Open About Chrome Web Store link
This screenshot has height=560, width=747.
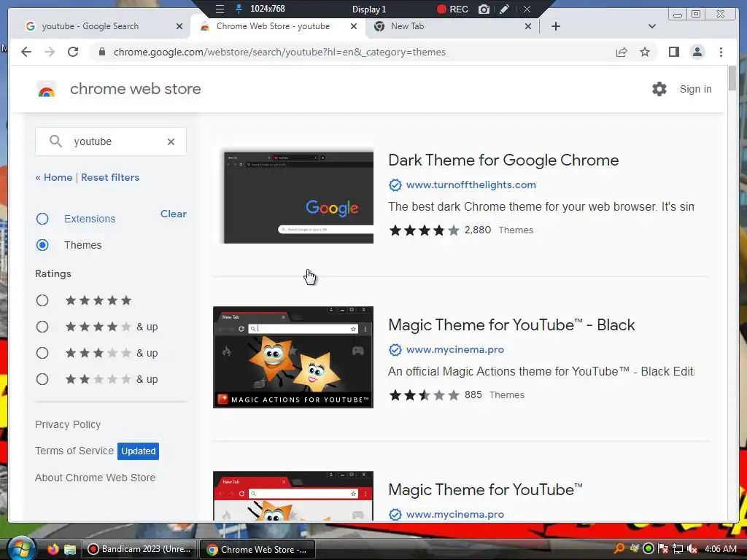click(96, 478)
